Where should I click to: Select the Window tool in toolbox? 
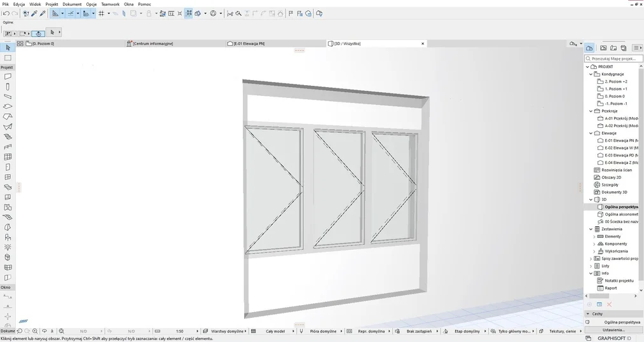click(x=8, y=177)
